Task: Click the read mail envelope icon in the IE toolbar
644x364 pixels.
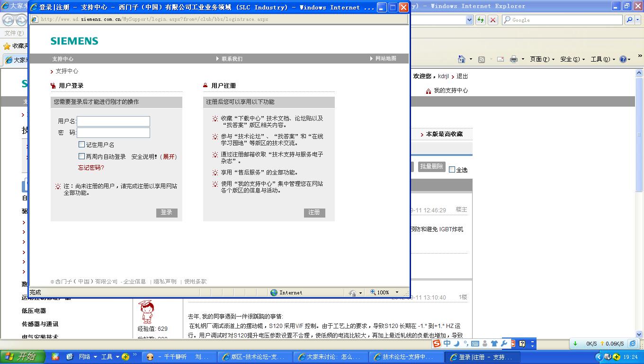Action: pyautogui.click(x=500, y=59)
